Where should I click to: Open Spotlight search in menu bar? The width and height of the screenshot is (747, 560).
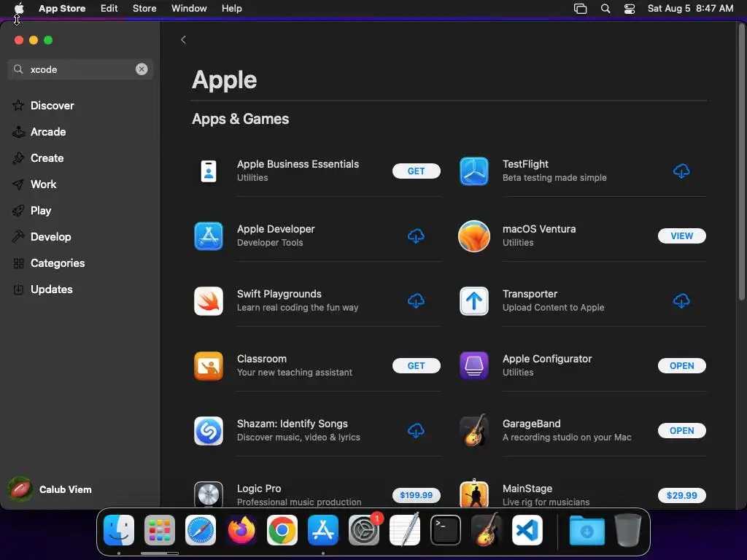click(605, 9)
